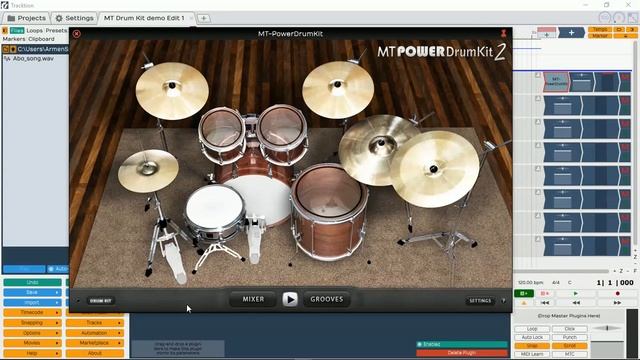Select the Abo_song.wav file
This screenshot has height=360, width=640.
pyautogui.click(x=33, y=58)
